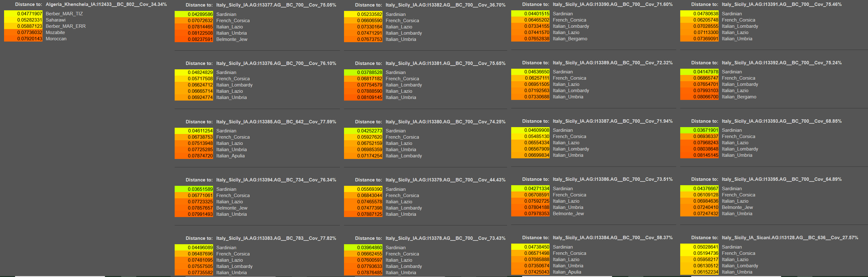This screenshot has width=868, height=277.
Task: Select distance value 0.06152234
Action: point(700,272)
